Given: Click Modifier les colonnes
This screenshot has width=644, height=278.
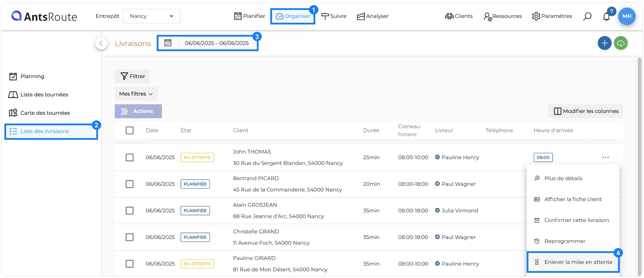Looking at the screenshot, I should tap(586, 111).
